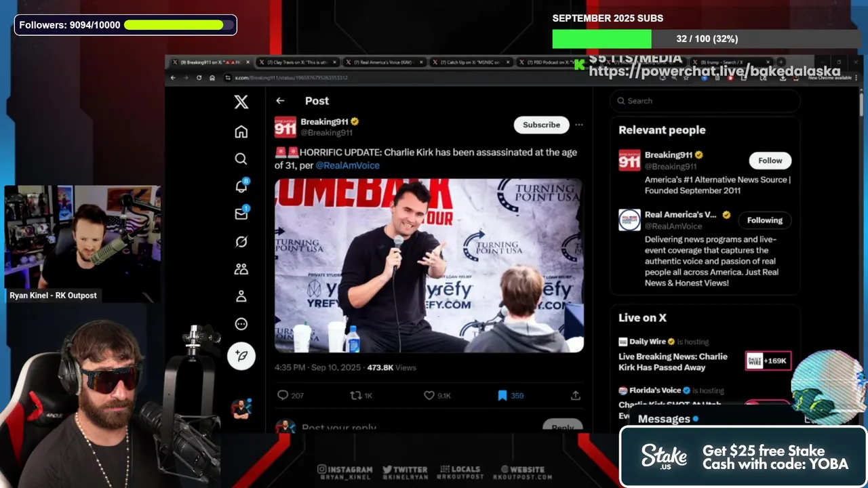The image size is (868, 488).
Task: Click the X logo in sidebar
Action: tap(241, 102)
